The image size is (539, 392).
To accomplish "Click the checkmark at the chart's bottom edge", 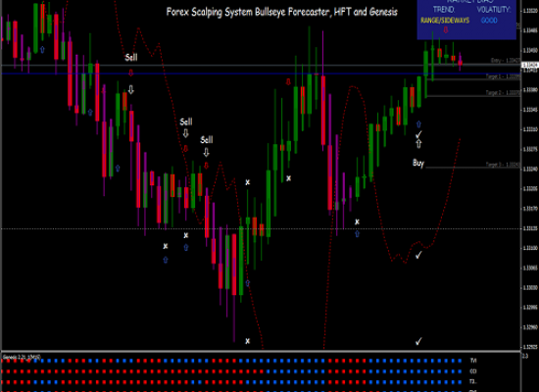I will coord(418,341).
